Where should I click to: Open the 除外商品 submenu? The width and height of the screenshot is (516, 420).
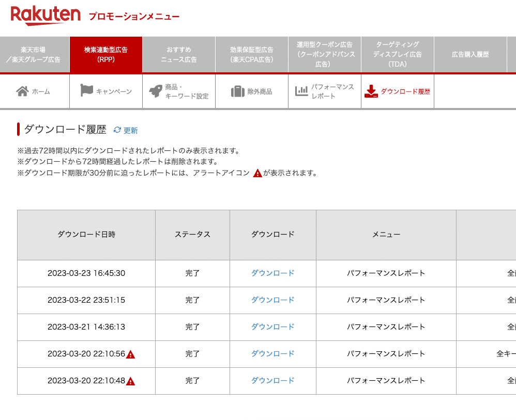(252, 91)
